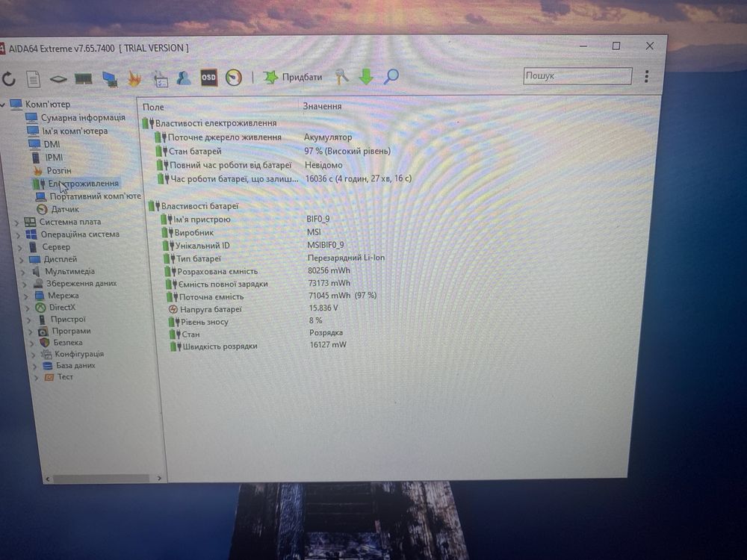Select the Електроживлення tree item
The image size is (747, 560).
(x=84, y=184)
